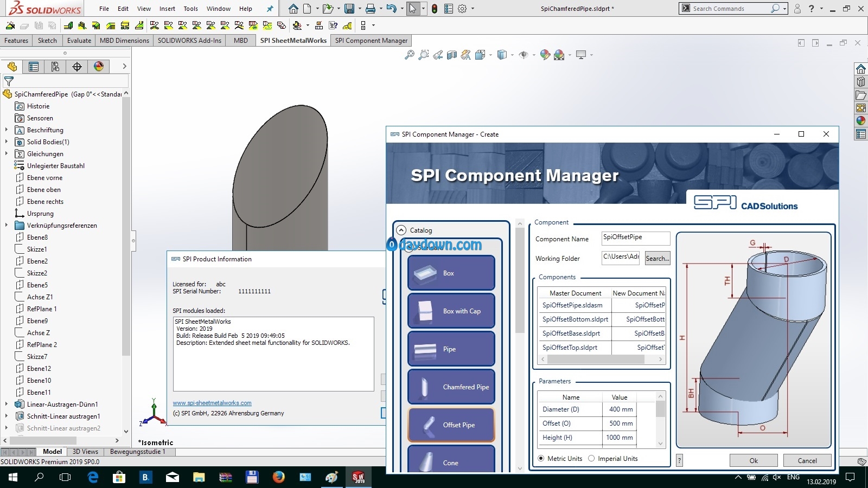Screen dimensions: 868x488
Task: Click the Print icon in the top toolbar
Action: pyautogui.click(x=371, y=9)
